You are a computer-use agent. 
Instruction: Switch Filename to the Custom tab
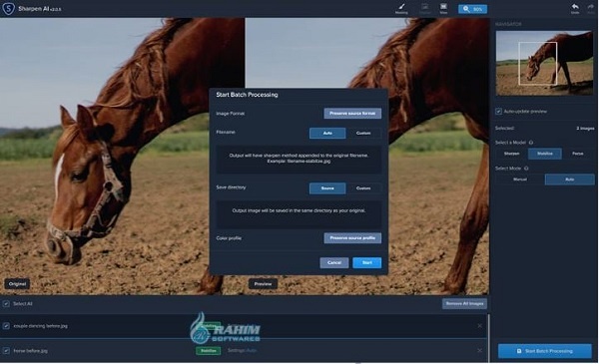[363, 134]
